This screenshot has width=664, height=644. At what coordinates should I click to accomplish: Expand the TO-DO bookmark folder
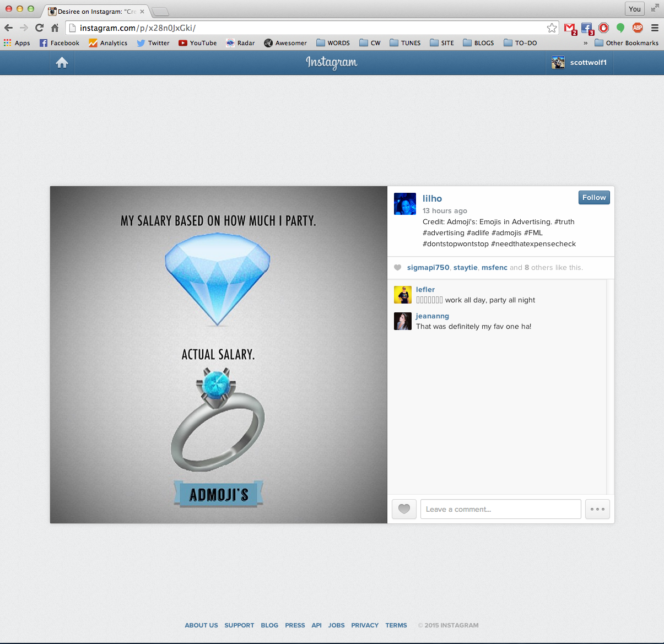[520, 43]
